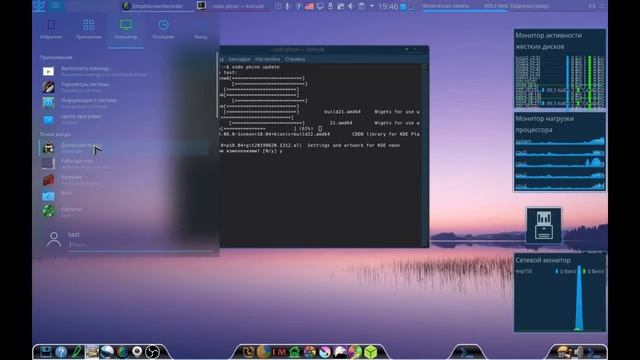Launch the red IM icon in center dock

pos(279,351)
